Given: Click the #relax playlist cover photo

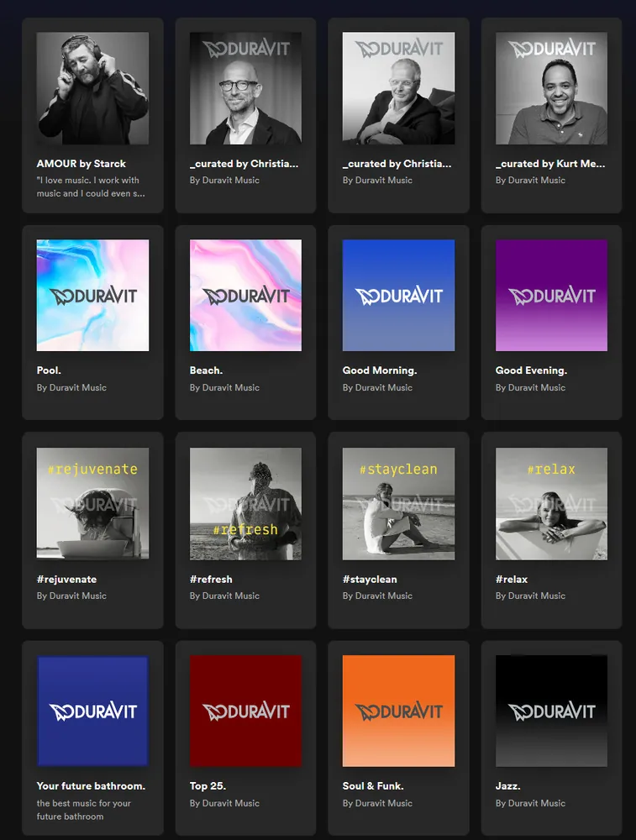Looking at the screenshot, I should pos(551,503).
